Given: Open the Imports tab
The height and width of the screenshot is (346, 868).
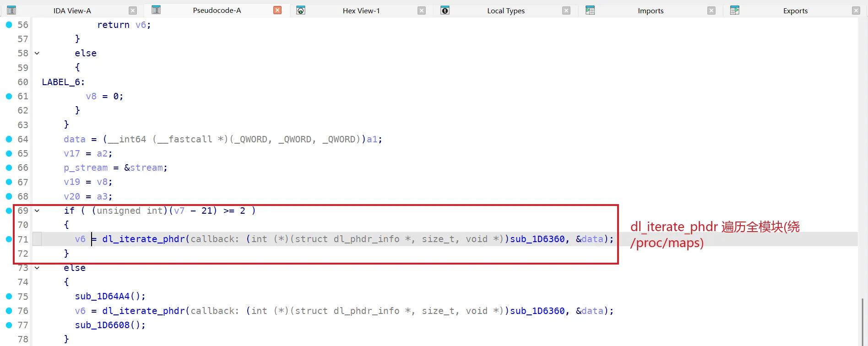Looking at the screenshot, I should pos(651,11).
